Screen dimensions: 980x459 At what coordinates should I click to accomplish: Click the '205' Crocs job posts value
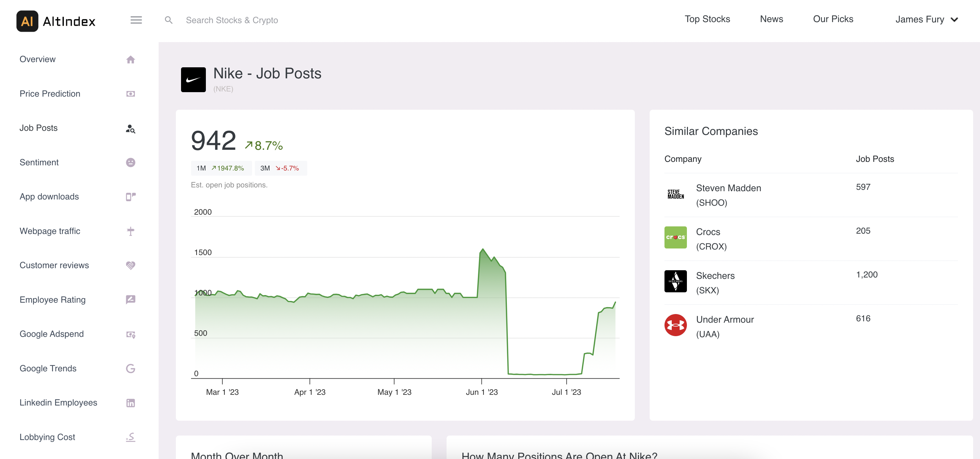tap(863, 231)
